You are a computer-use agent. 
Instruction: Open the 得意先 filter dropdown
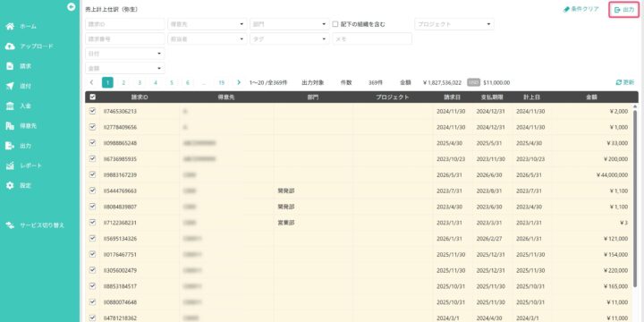coord(208,24)
